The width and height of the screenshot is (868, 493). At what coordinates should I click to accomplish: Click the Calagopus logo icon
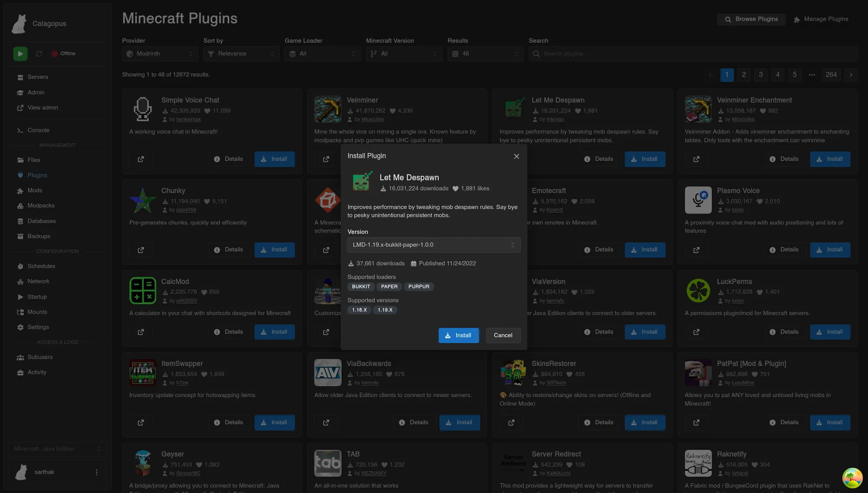(19, 23)
